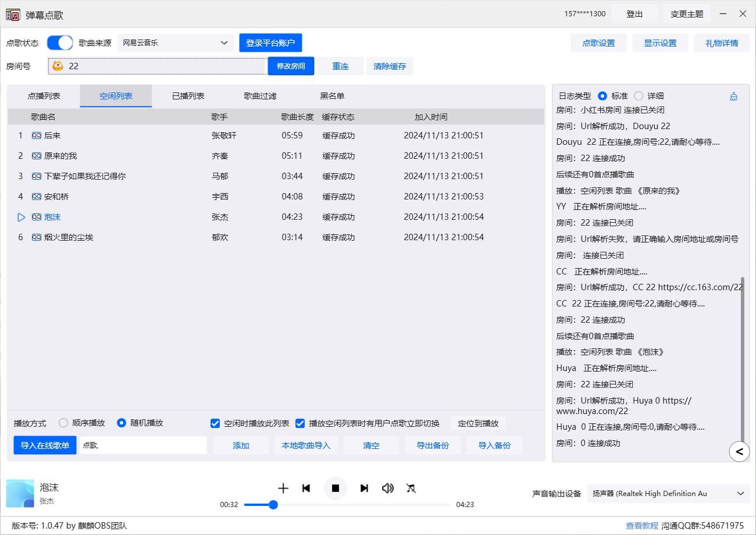Skip to the next song
The height and width of the screenshot is (535, 756).
pos(364,488)
